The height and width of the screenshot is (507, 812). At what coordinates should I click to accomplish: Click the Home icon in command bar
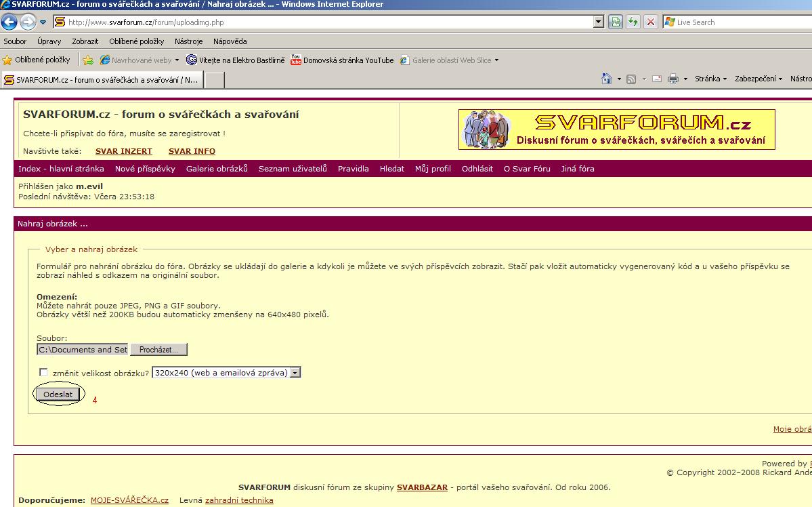(606, 79)
